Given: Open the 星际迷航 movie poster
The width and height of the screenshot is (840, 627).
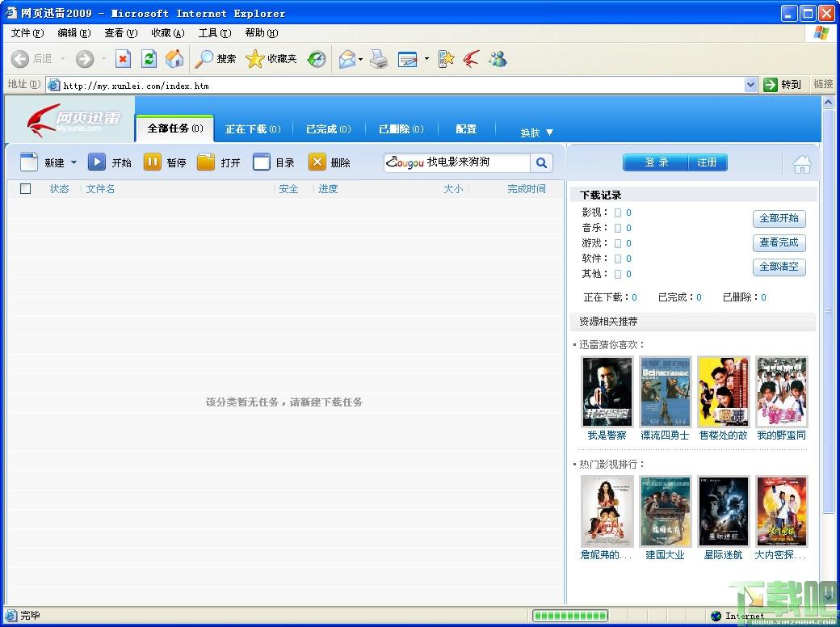Looking at the screenshot, I should click(723, 511).
